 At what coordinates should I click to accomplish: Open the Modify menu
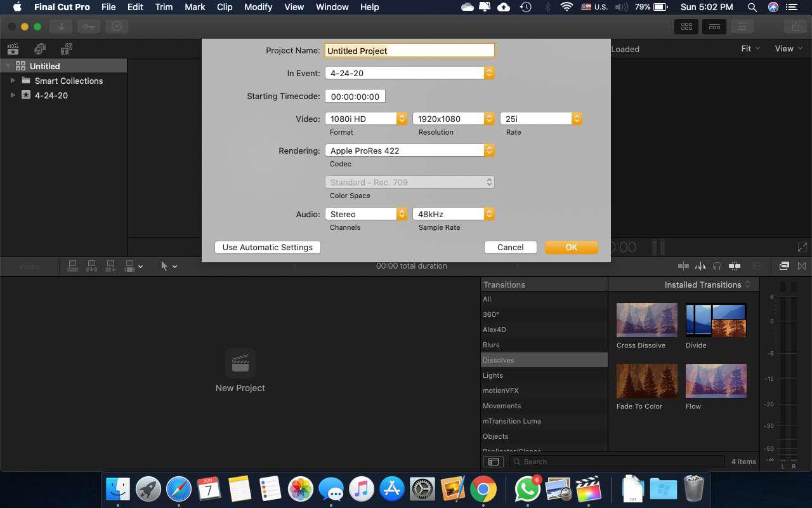[258, 7]
